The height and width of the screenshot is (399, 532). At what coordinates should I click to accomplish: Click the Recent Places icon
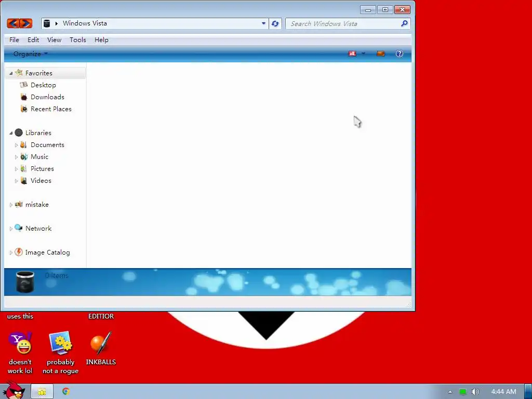point(24,109)
